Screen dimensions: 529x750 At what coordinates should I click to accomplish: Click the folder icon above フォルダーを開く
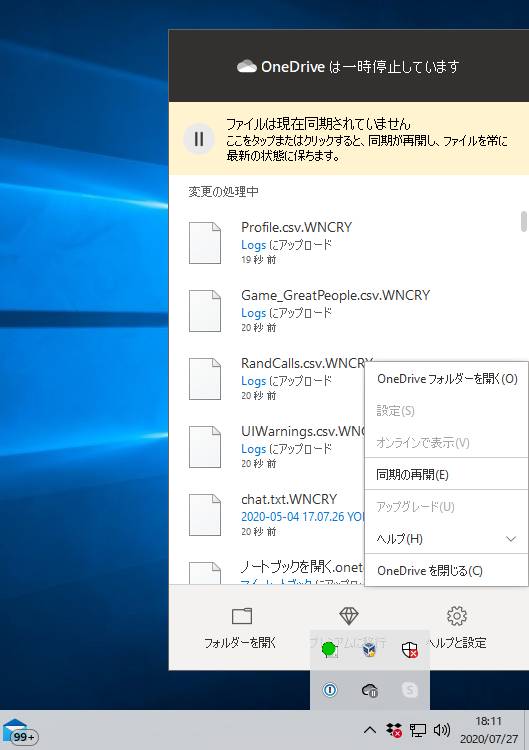click(242, 616)
